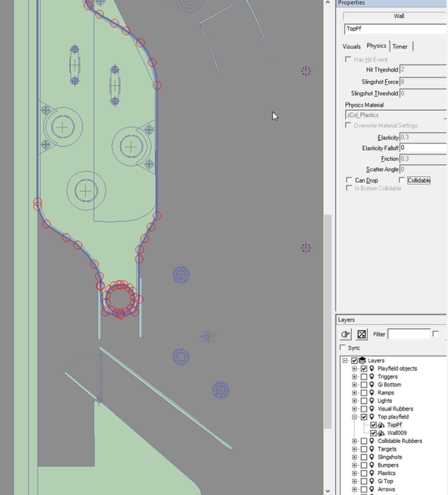The image size is (448, 495).
Task: Click the select layer elements icon button
Action: [x=362, y=334]
